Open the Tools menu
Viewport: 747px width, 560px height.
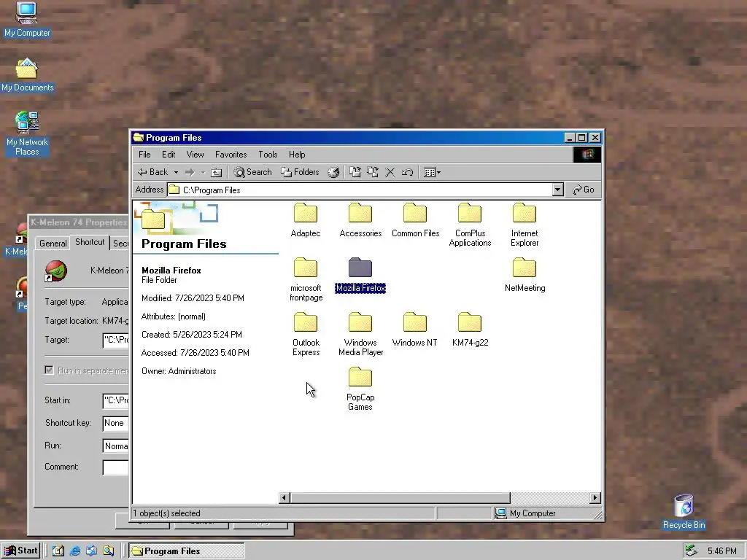pos(268,155)
